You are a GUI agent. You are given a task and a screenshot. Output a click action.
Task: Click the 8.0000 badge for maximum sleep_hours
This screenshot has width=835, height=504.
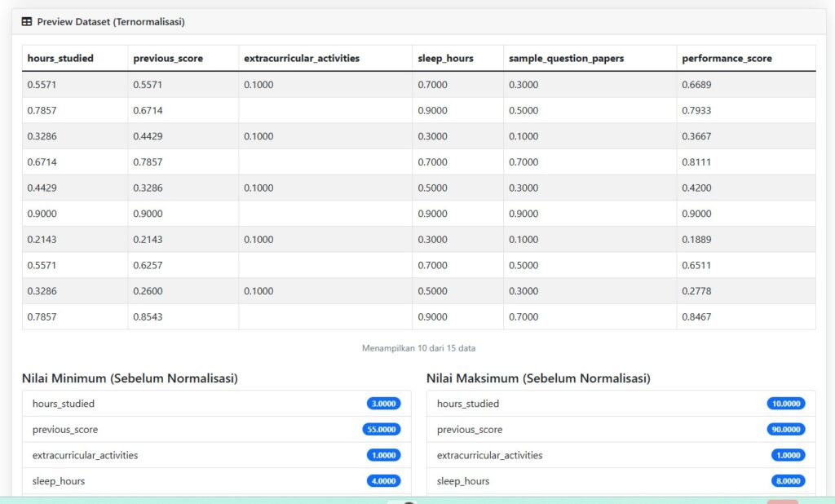(789, 481)
